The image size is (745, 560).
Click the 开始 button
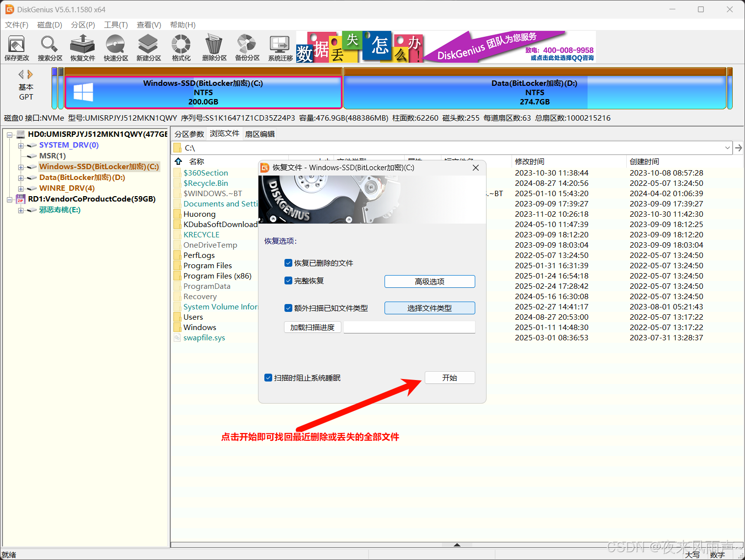coord(450,378)
